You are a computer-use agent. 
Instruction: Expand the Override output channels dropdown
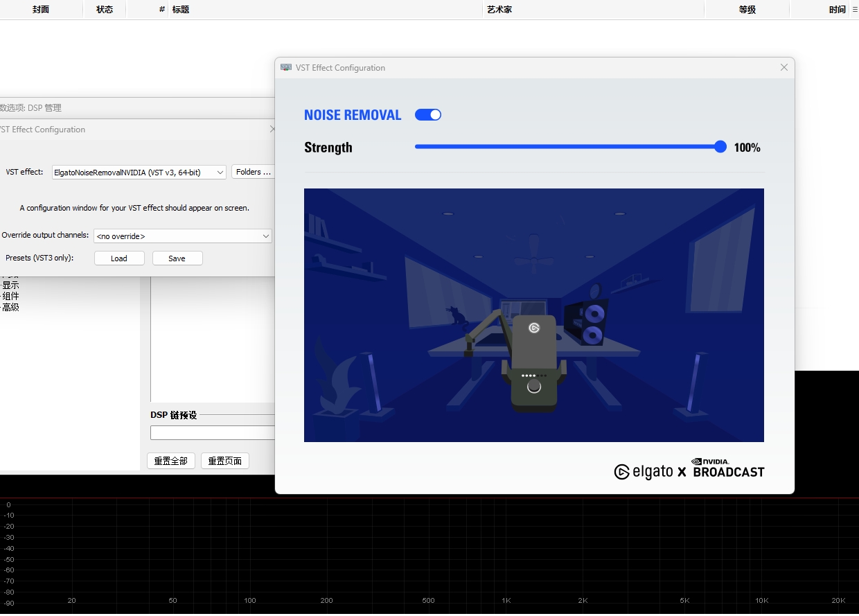click(x=183, y=236)
